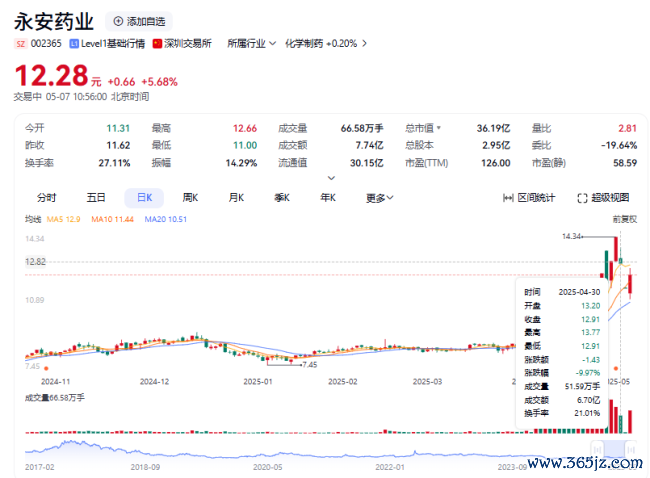Image resolution: width=650 pixels, height=478 pixels.
Task: Click 14.34 high price marker
Action: [572, 236]
